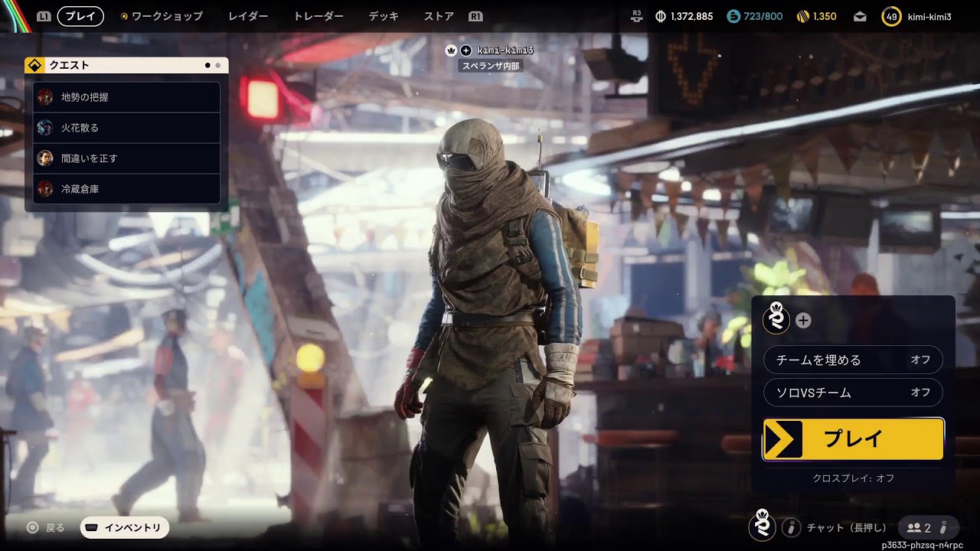Click the microphone icon in party count pill
This screenshot has width=980, height=551.
(x=944, y=527)
